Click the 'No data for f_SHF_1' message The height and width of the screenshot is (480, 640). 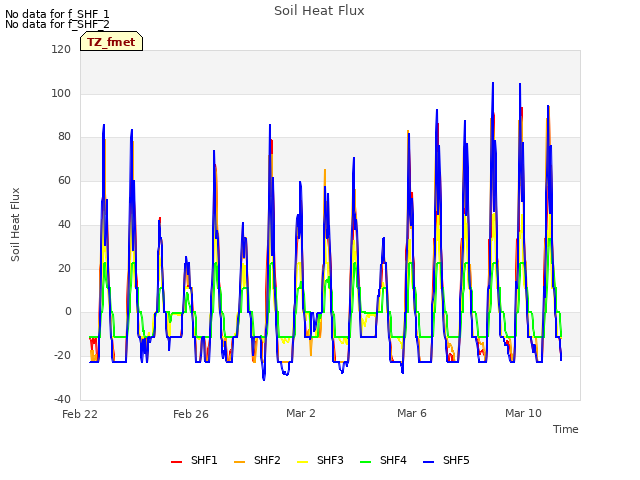click(x=57, y=15)
